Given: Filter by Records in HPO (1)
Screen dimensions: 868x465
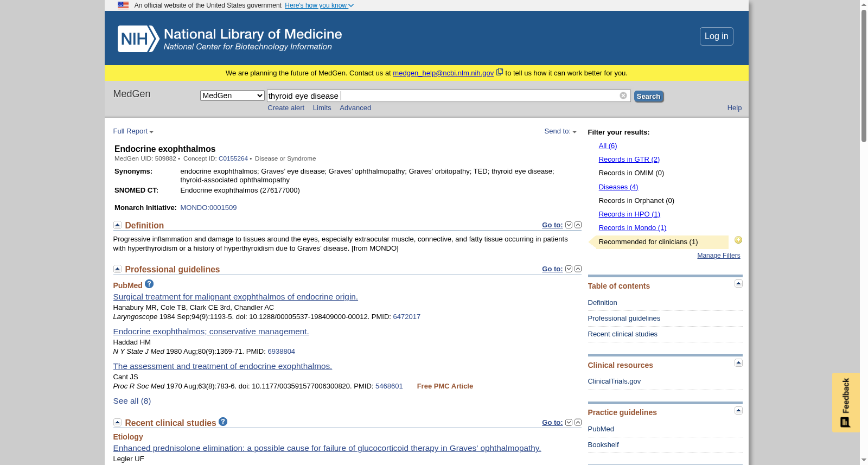Looking at the screenshot, I should (x=629, y=214).
